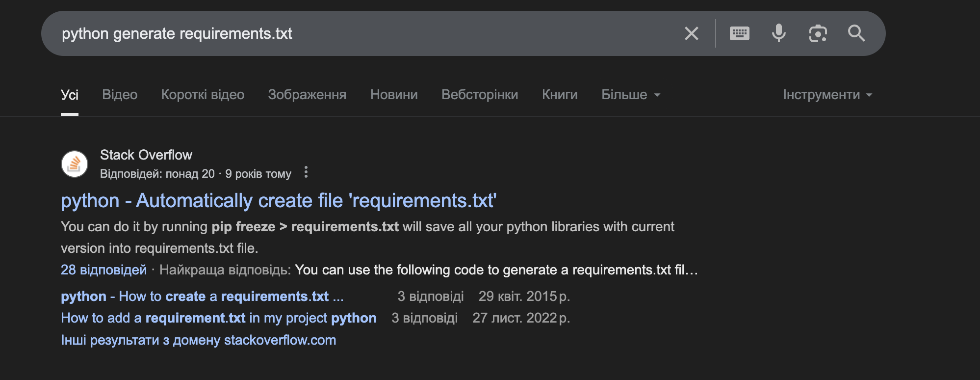Submit search with the magnifying glass icon
The image size is (980, 380).
[x=856, y=33]
